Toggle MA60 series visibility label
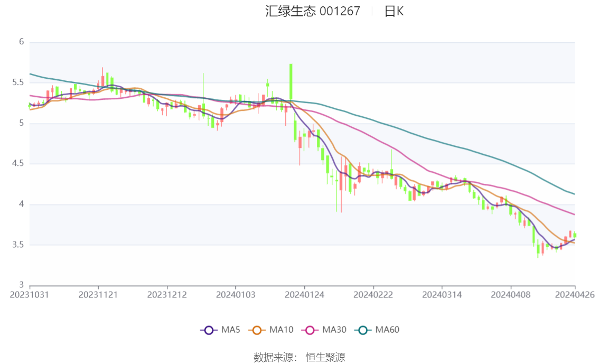599x364 pixels. pyautogui.click(x=387, y=330)
